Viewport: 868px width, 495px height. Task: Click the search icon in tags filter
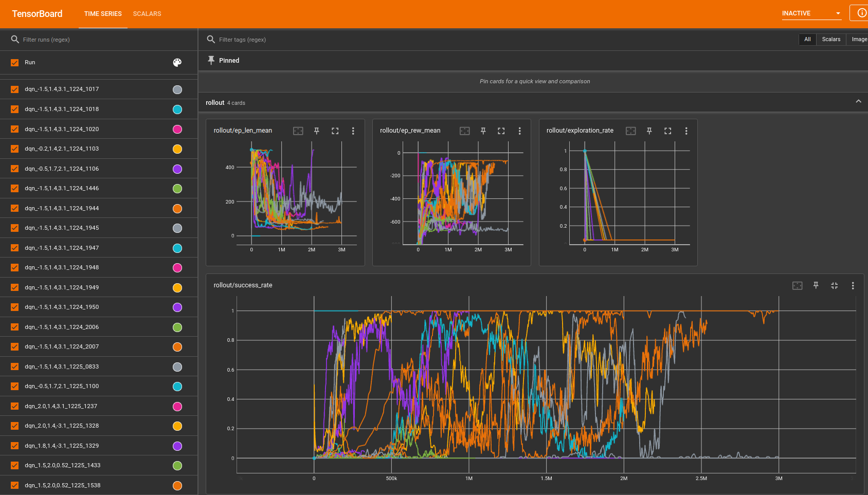point(211,40)
